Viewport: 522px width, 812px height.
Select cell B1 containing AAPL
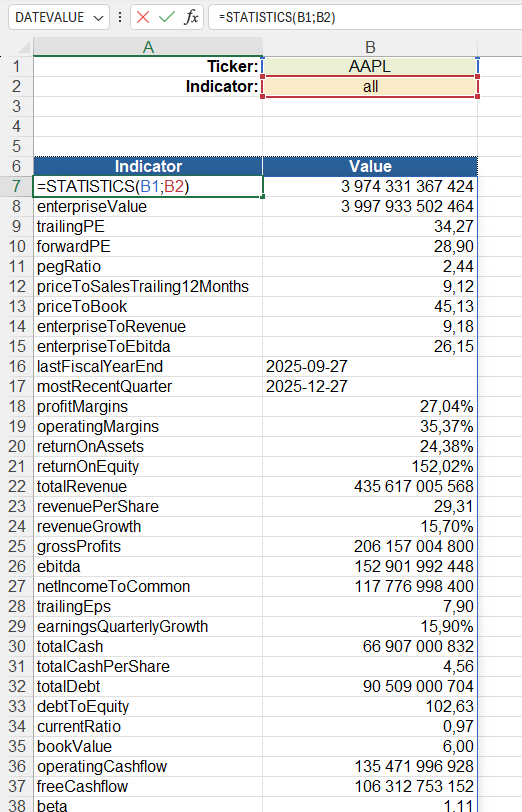tap(370, 66)
